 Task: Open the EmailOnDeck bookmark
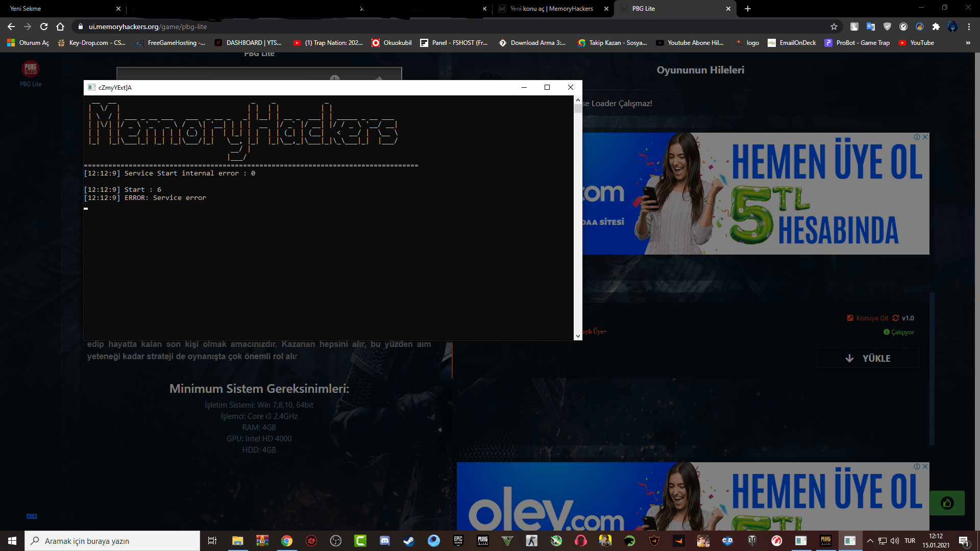(792, 43)
